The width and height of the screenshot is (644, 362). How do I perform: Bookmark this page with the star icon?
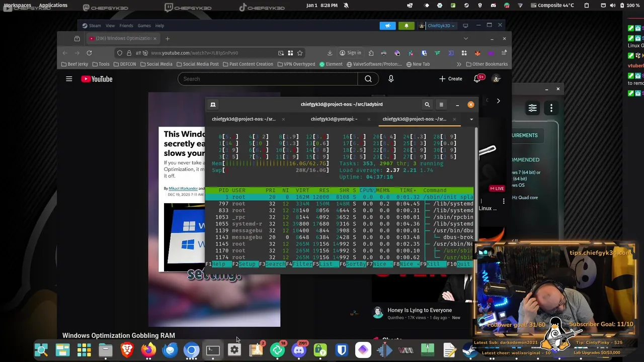click(300, 53)
